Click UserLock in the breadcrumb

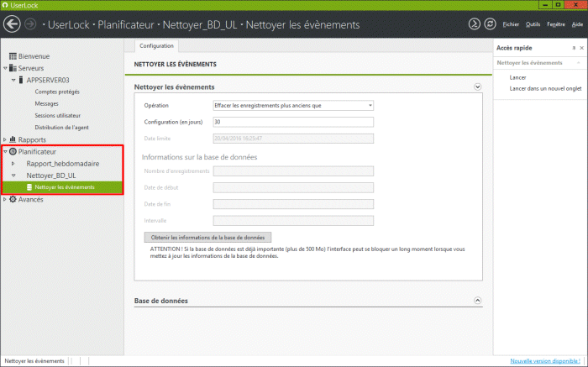[69, 24]
